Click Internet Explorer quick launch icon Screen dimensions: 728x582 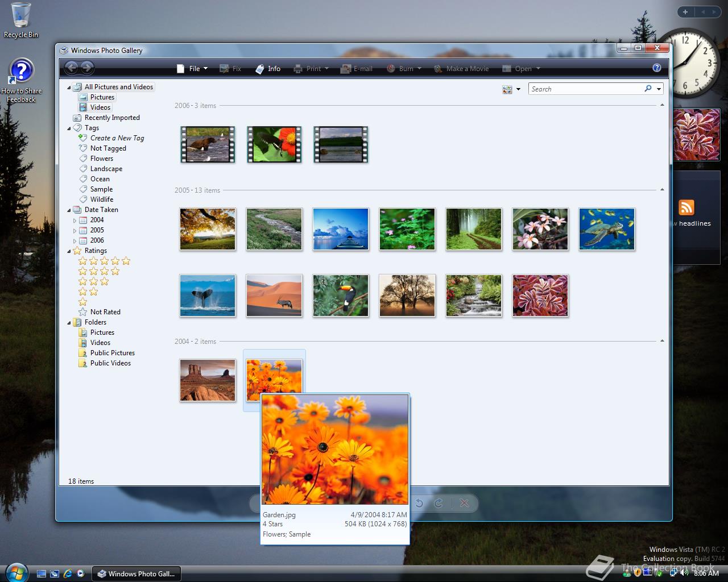click(x=68, y=573)
